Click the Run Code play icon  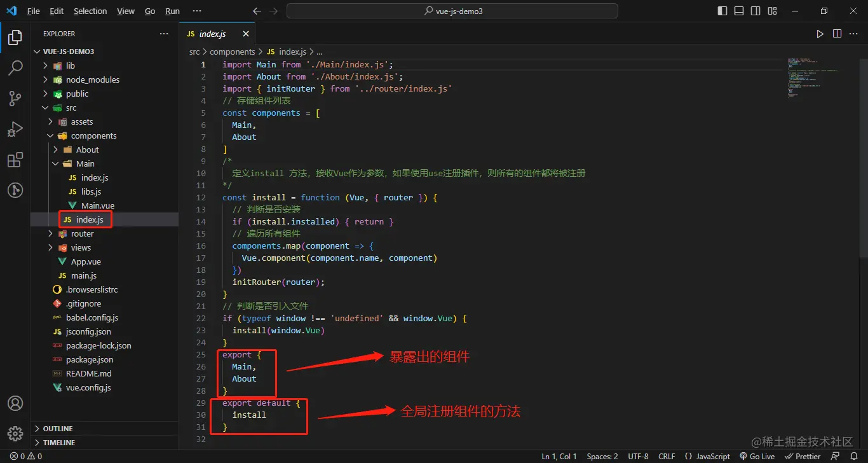820,34
